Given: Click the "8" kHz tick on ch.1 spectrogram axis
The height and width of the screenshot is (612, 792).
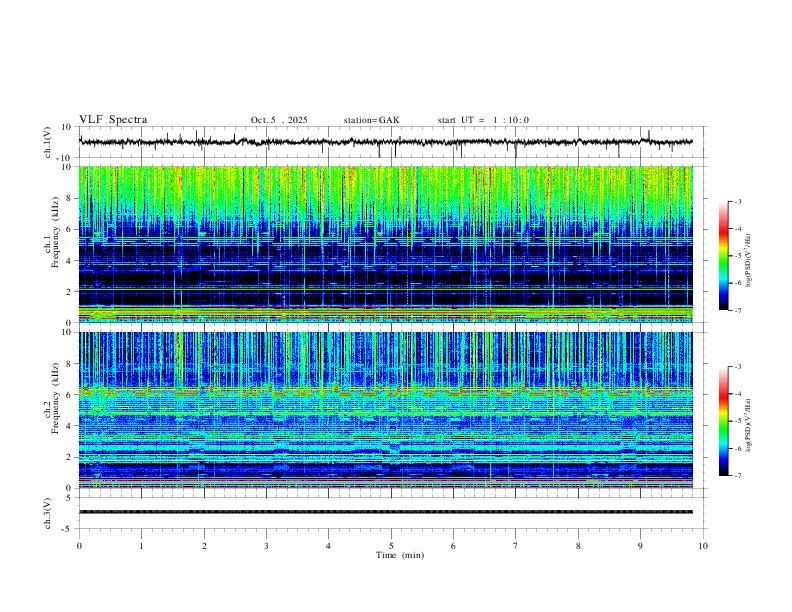Looking at the screenshot, I should click(x=70, y=198).
